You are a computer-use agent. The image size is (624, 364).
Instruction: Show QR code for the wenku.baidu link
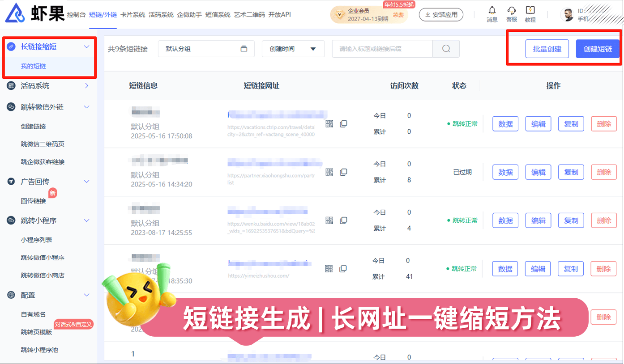pyautogui.click(x=329, y=220)
